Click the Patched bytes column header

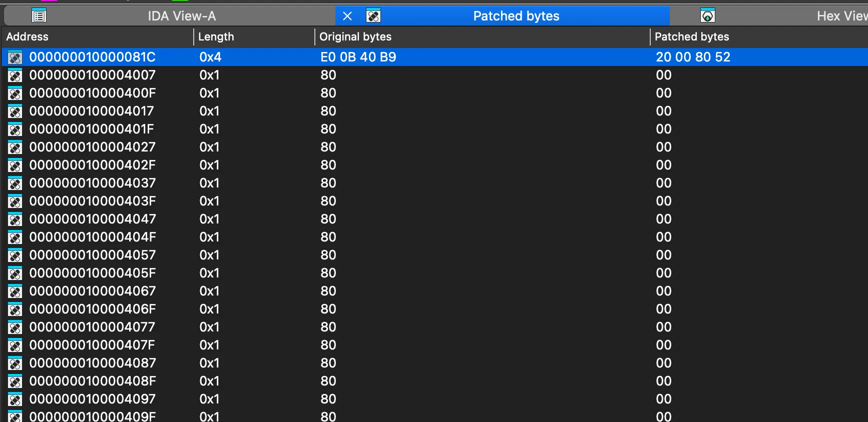[692, 36]
